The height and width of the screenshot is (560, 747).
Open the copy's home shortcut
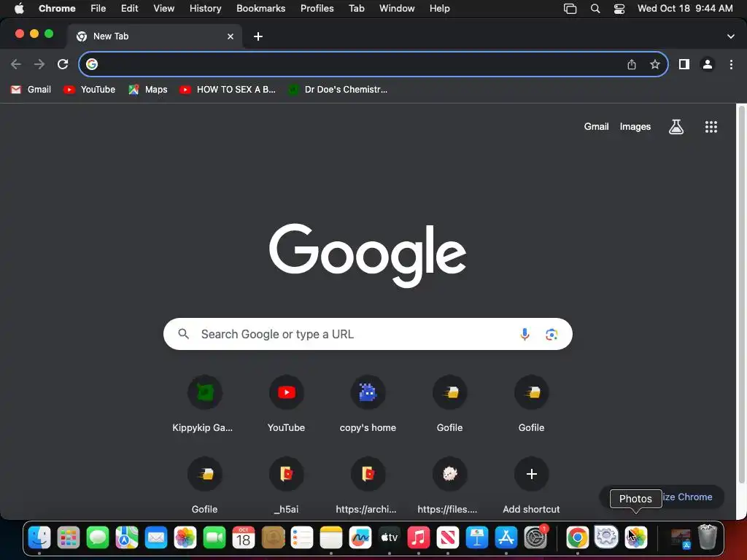(x=368, y=404)
